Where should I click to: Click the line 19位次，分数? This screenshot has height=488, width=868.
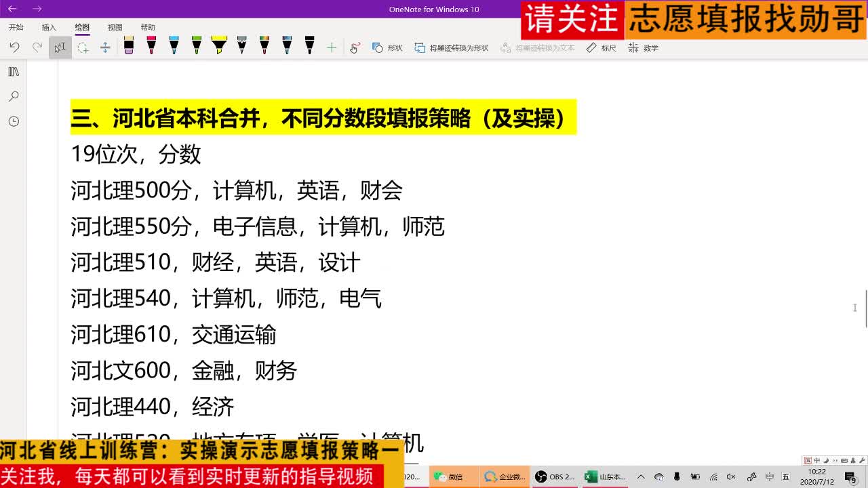(136, 155)
